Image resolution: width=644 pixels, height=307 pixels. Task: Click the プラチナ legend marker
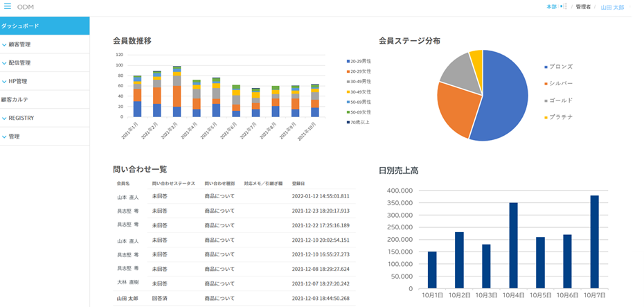[x=546, y=118]
